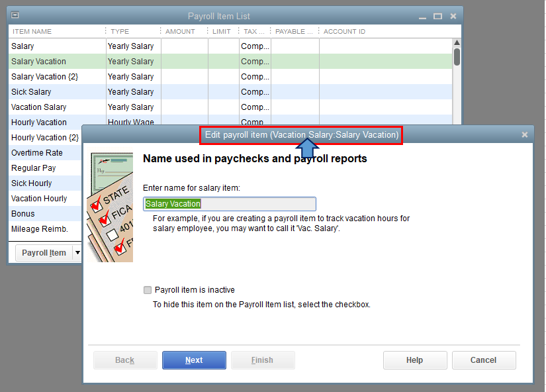The image size is (546, 392).
Task: Cancel the payroll item edit
Action: click(x=484, y=360)
